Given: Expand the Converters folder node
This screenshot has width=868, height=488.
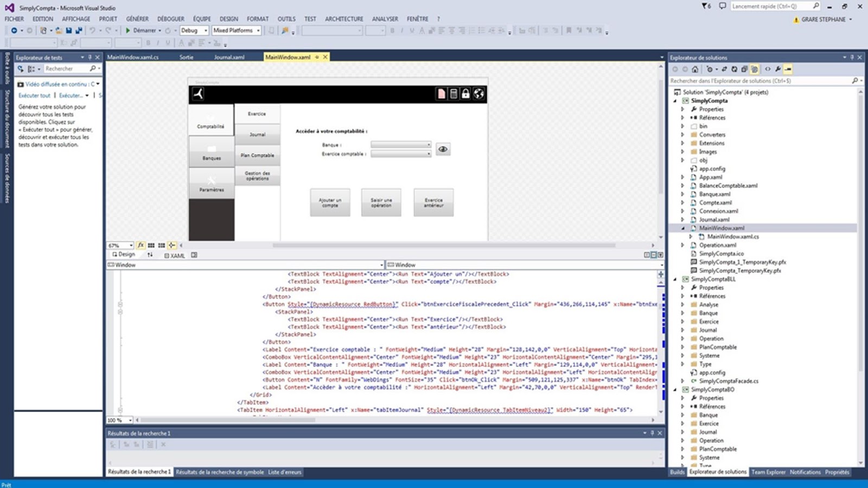Looking at the screenshot, I should click(682, 134).
